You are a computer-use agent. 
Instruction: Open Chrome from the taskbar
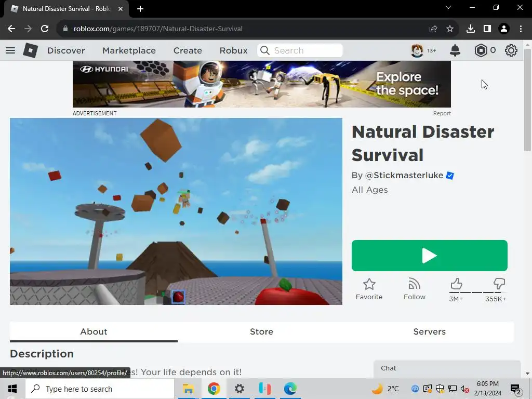click(x=214, y=389)
